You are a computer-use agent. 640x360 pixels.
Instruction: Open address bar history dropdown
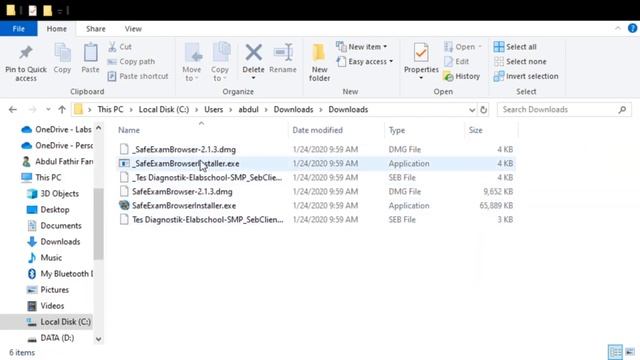tap(472, 110)
